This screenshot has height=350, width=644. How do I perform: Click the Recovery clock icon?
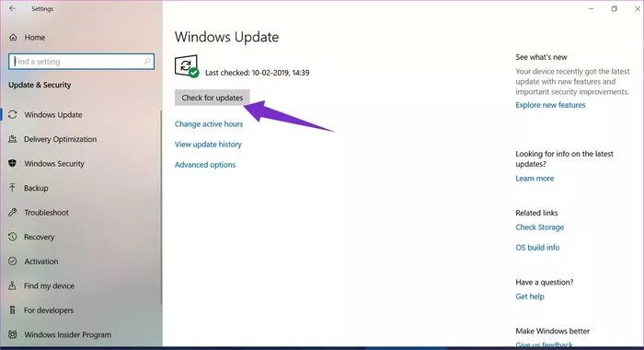[x=13, y=237]
